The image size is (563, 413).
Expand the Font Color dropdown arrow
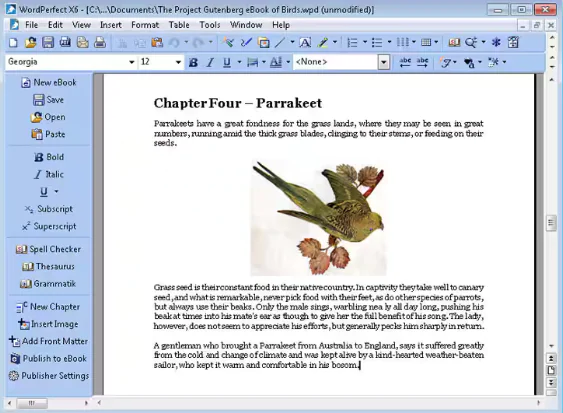point(288,62)
